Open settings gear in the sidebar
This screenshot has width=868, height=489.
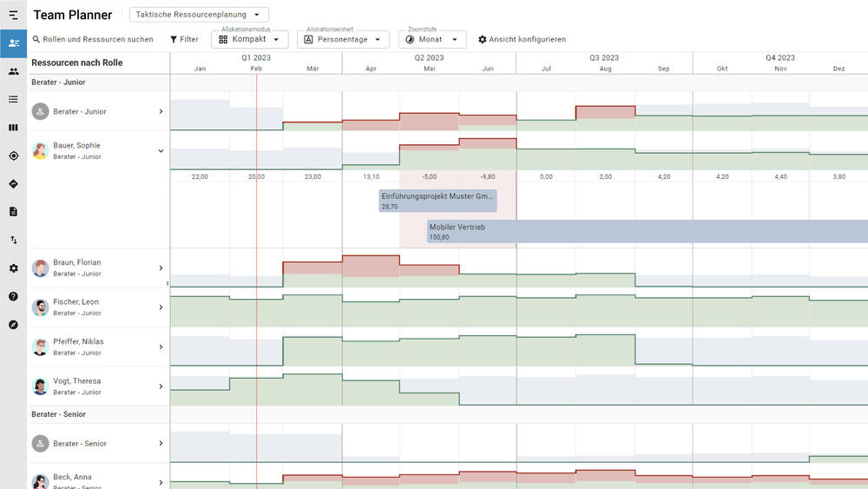tap(13, 268)
